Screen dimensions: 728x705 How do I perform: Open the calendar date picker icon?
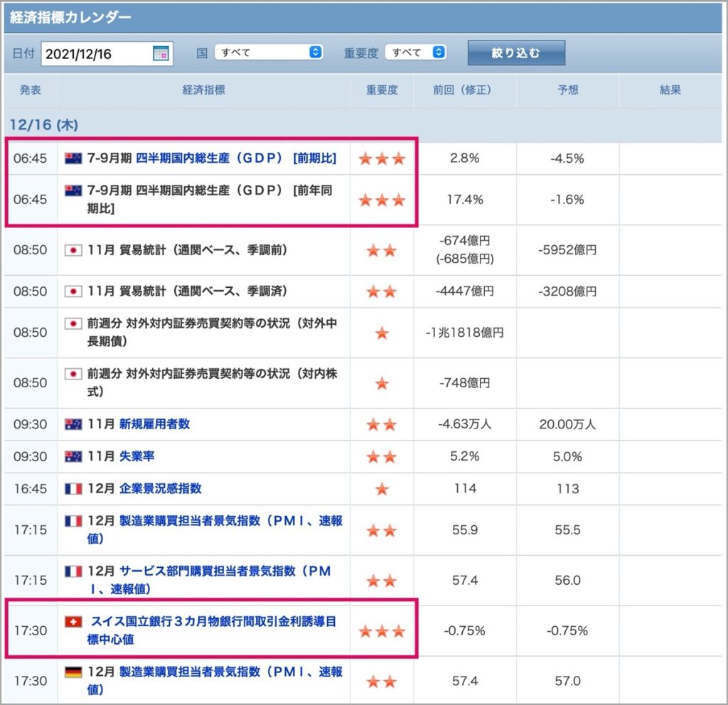pos(161,53)
